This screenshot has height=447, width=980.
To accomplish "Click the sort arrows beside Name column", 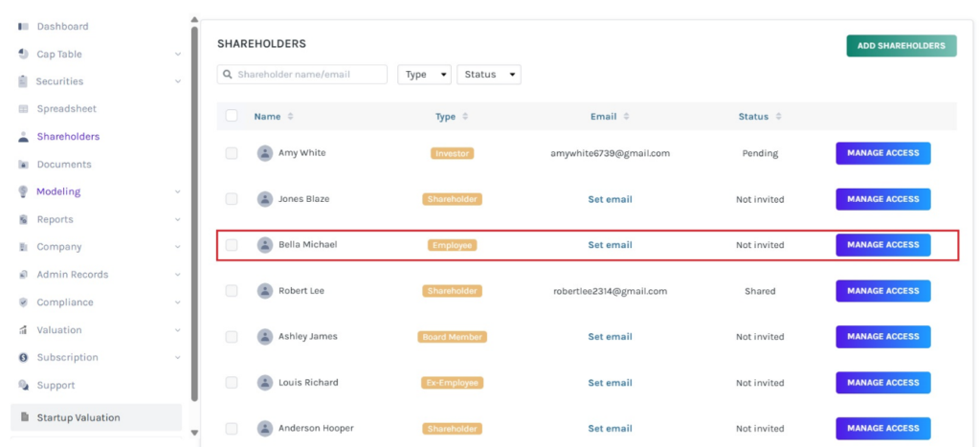I will (x=290, y=117).
